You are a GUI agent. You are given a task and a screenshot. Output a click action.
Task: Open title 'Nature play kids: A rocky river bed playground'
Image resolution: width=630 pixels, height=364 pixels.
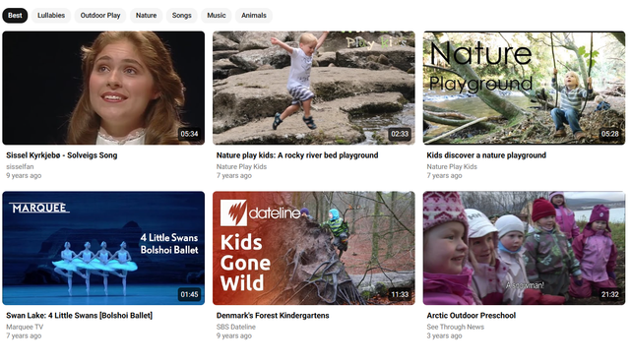tap(297, 155)
